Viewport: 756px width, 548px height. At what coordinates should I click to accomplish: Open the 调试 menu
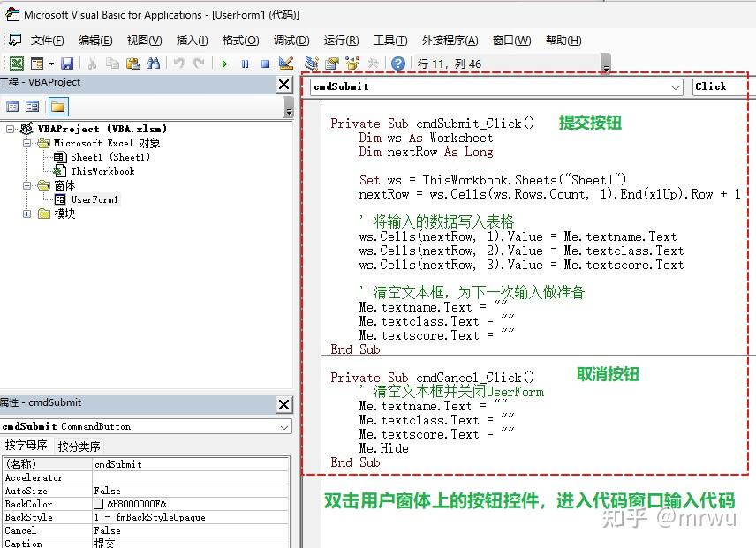(x=291, y=40)
